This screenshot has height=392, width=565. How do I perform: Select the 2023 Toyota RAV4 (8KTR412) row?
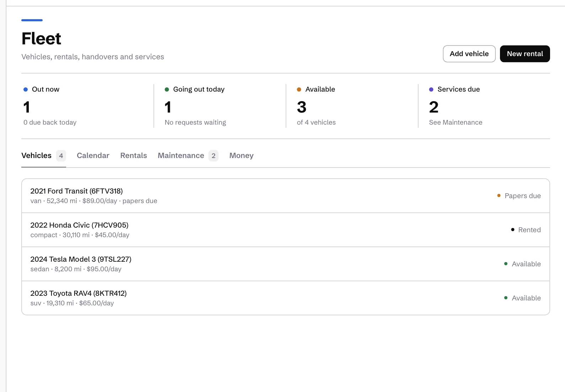point(286,298)
